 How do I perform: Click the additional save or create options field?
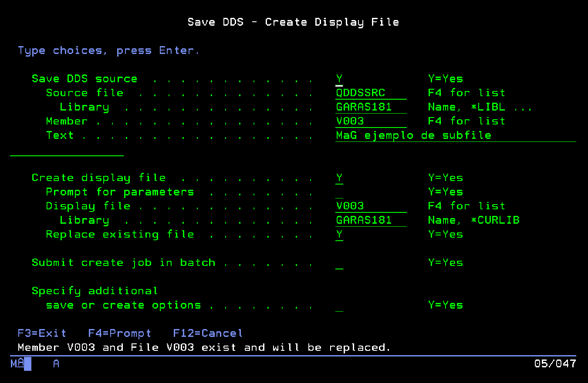coord(339,305)
